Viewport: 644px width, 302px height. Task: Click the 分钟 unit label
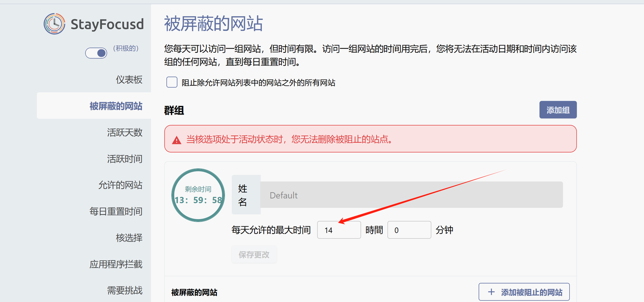tap(445, 230)
